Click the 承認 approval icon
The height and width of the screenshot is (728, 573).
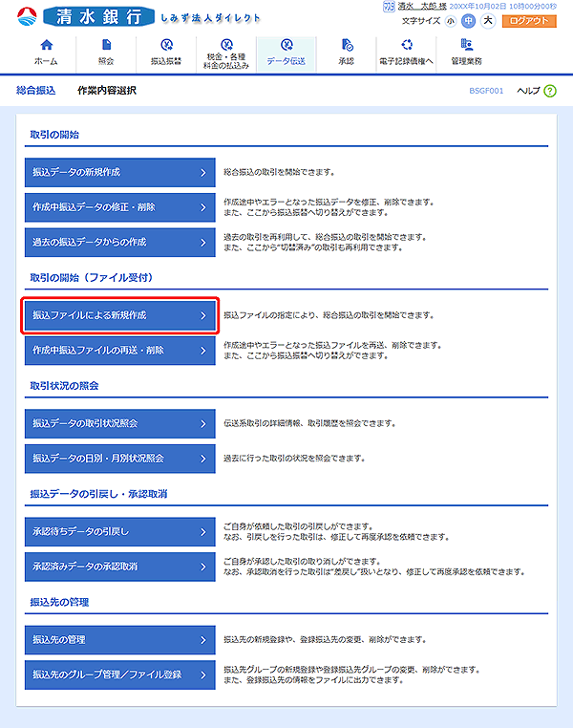346,46
